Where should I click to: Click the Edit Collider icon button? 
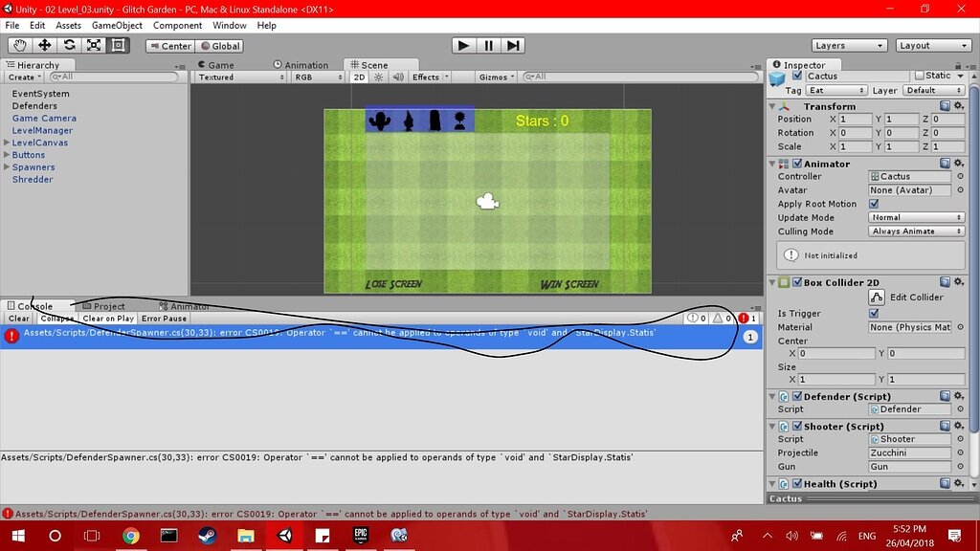tap(877, 297)
